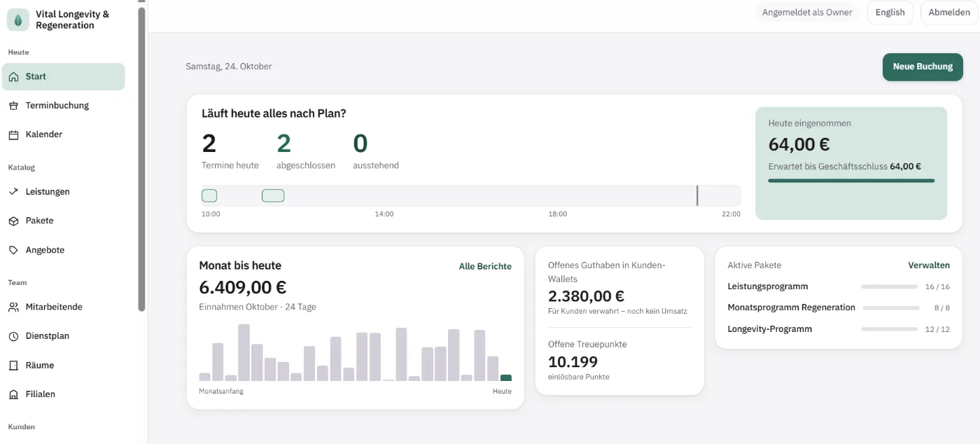Screen dimensions: 980x444
Task: Click the Monatsprogramm Regeneration progress bar
Action: coord(891,308)
